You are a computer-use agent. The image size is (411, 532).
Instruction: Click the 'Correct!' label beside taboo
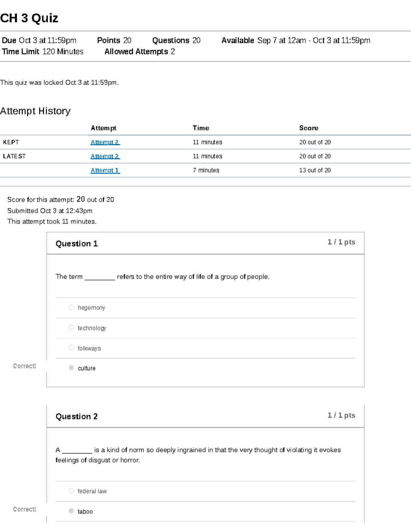[x=24, y=509]
